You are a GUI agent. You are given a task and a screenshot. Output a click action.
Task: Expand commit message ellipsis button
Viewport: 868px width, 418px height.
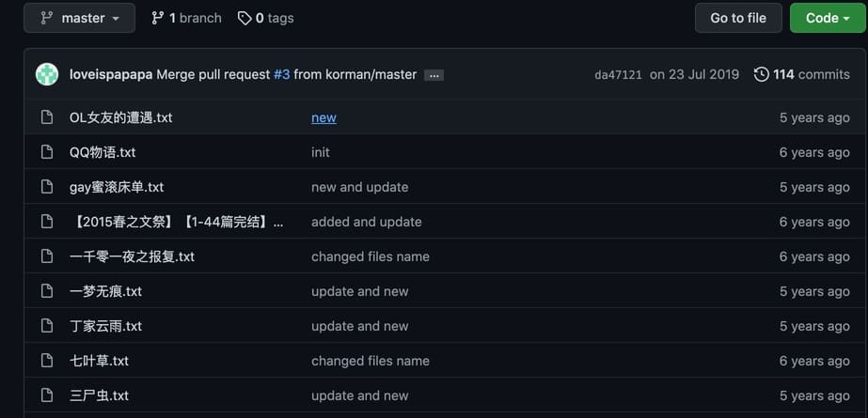(434, 75)
